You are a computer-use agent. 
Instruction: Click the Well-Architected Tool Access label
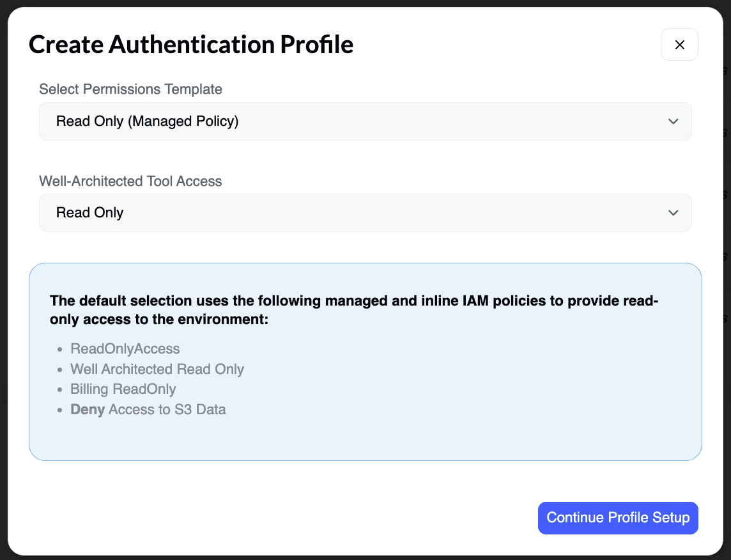tap(130, 181)
